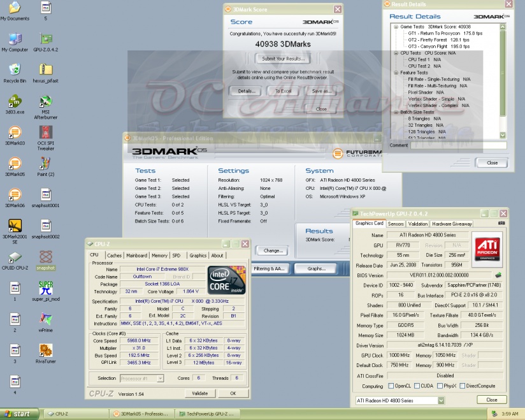The image size is (525, 420).
Task: Click the Validate button in CPU-Z
Action: (199, 393)
